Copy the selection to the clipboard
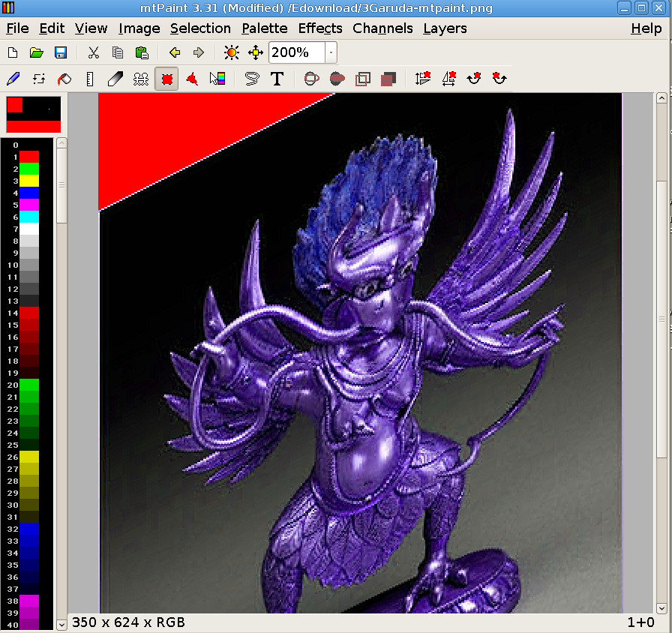Viewport: 672px width, 633px height. click(118, 52)
